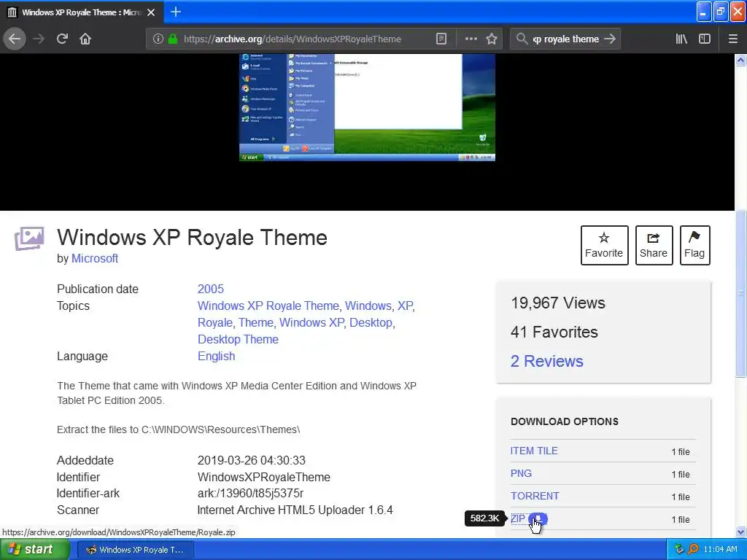Image resolution: width=747 pixels, height=560 pixels.
Task: Open the TORRENT download option
Action: pyautogui.click(x=535, y=496)
